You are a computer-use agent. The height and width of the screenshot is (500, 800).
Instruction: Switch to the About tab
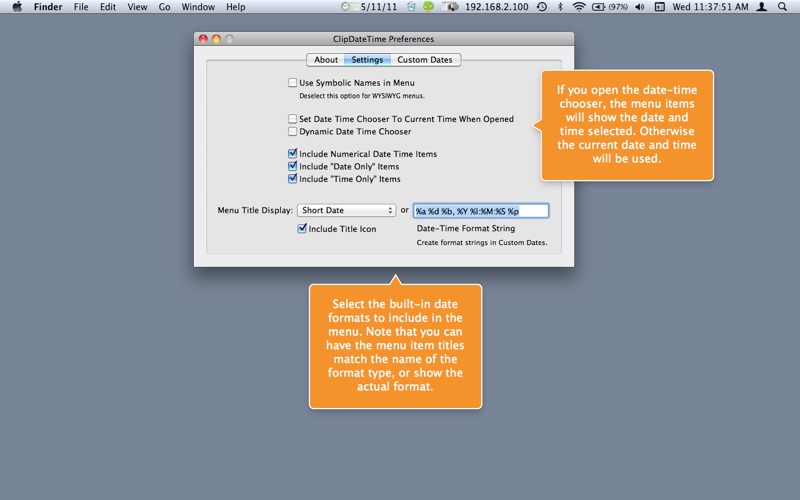[326, 60]
